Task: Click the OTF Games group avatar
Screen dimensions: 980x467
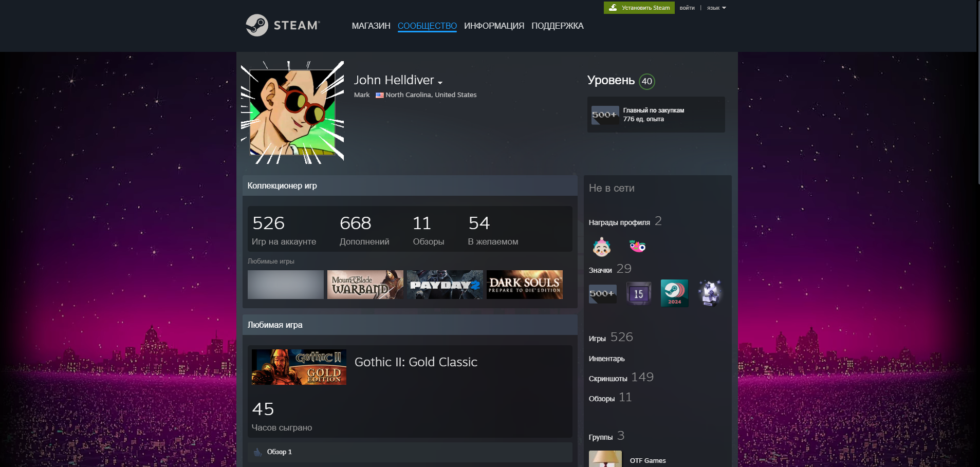Action: [x=605, y=459]
